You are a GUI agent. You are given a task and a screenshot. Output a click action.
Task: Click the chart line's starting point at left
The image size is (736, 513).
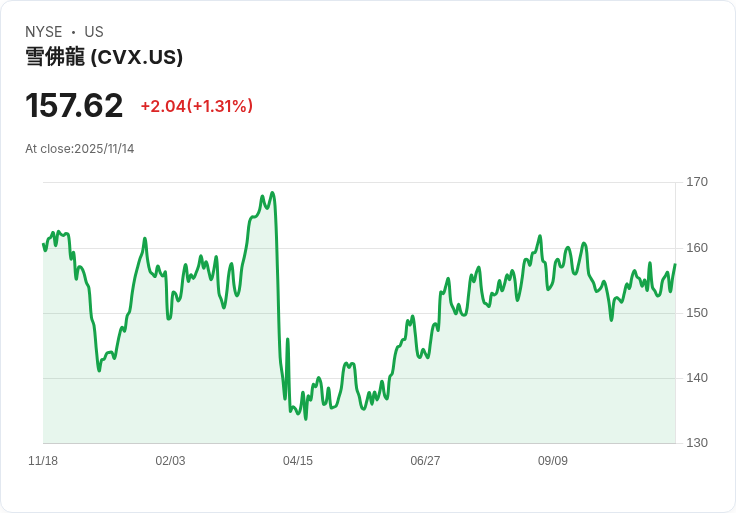(44, 245)
